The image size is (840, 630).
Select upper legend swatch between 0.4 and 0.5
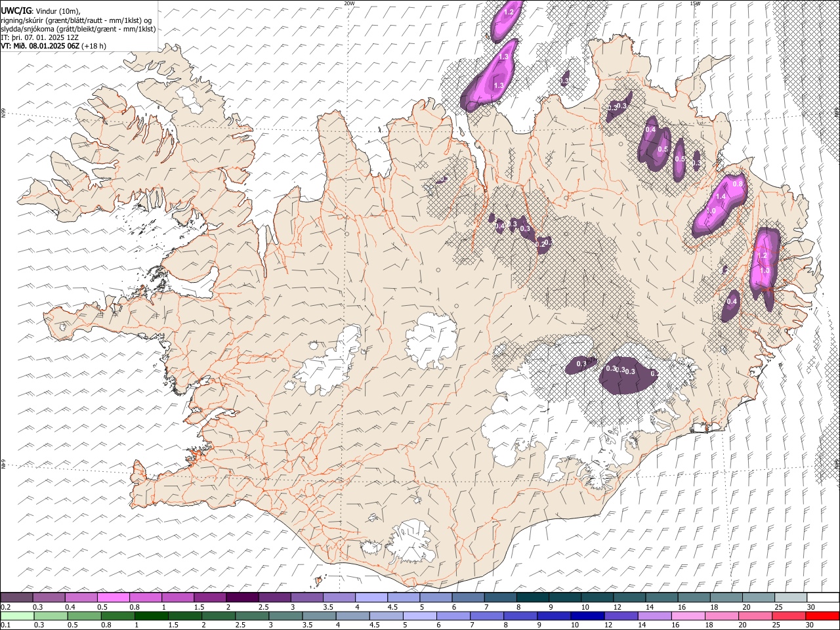(81, 598)
